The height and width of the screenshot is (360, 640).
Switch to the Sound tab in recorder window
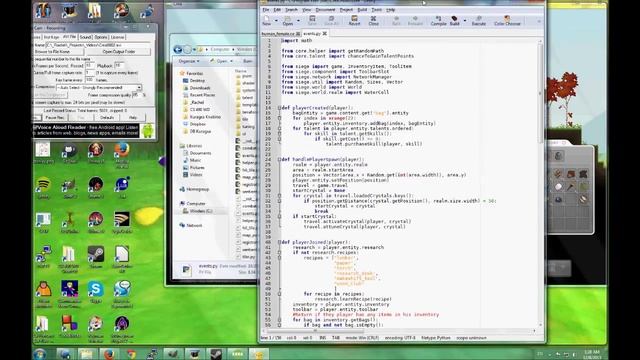pyautogui.click(x=85, y=37)
